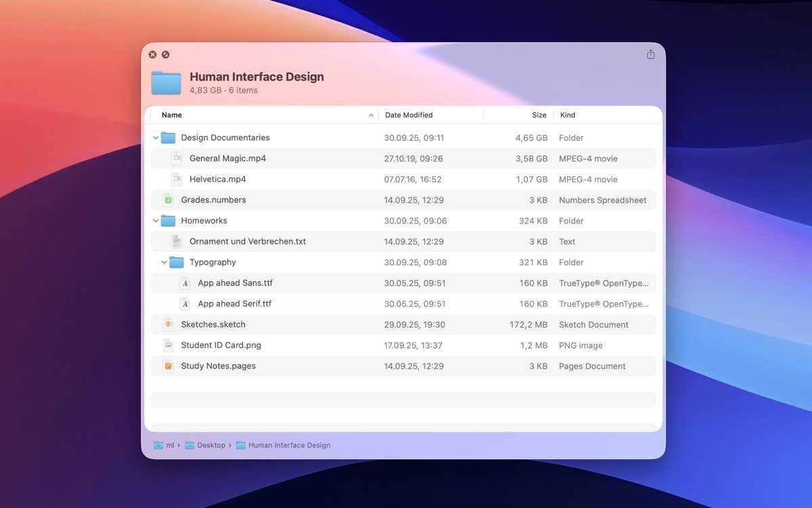Click the movie icon beside Helvetica.mp4
This screenshot has height=508, width=812.
point(177,179)
